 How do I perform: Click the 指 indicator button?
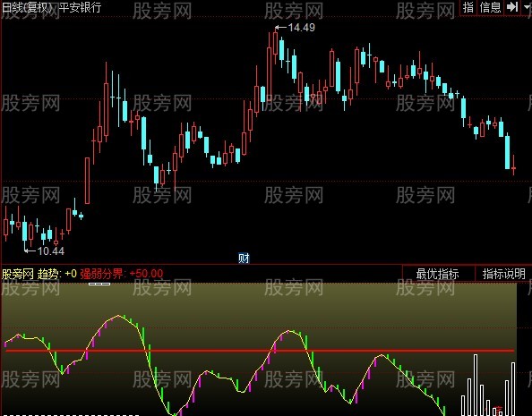(468, 7)
